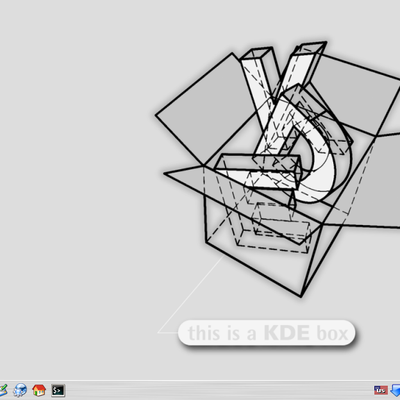
Task: Click the pencil icon in the panel
Action: pyautogui.click(x=3, y=390)
